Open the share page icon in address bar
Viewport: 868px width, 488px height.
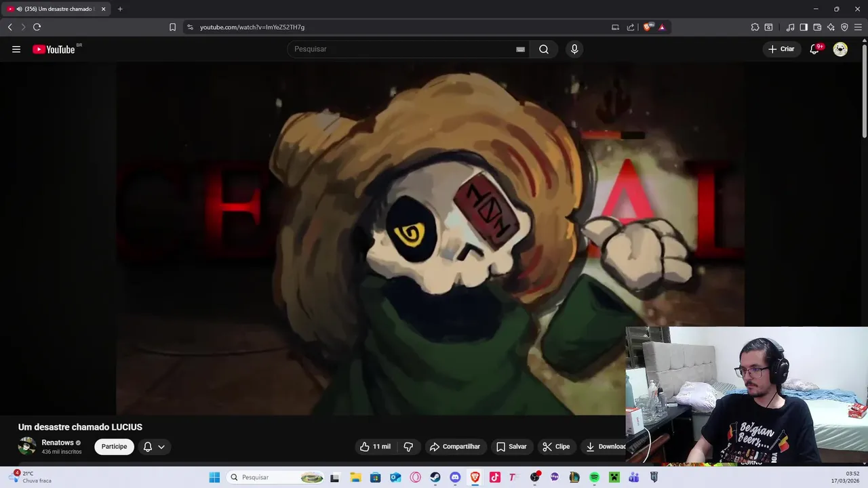(631, 27)
